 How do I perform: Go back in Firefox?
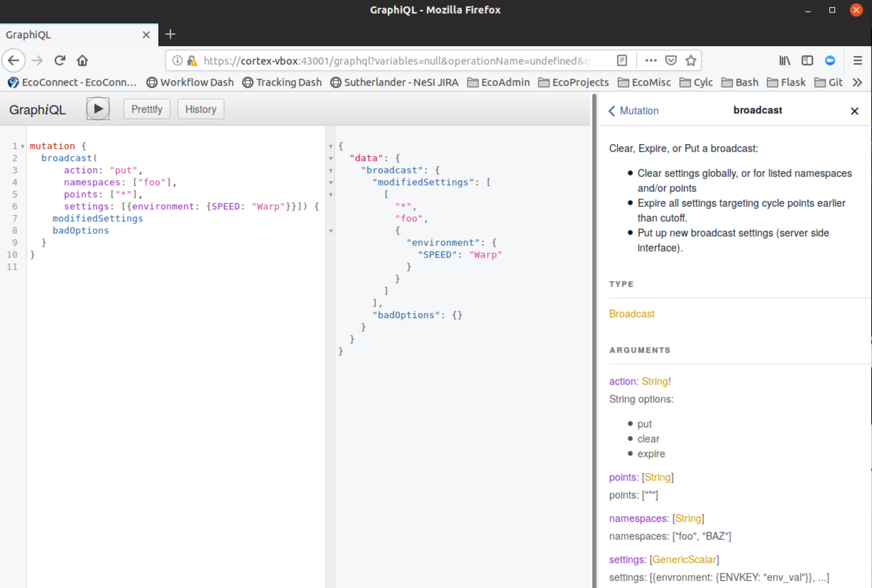14,61
